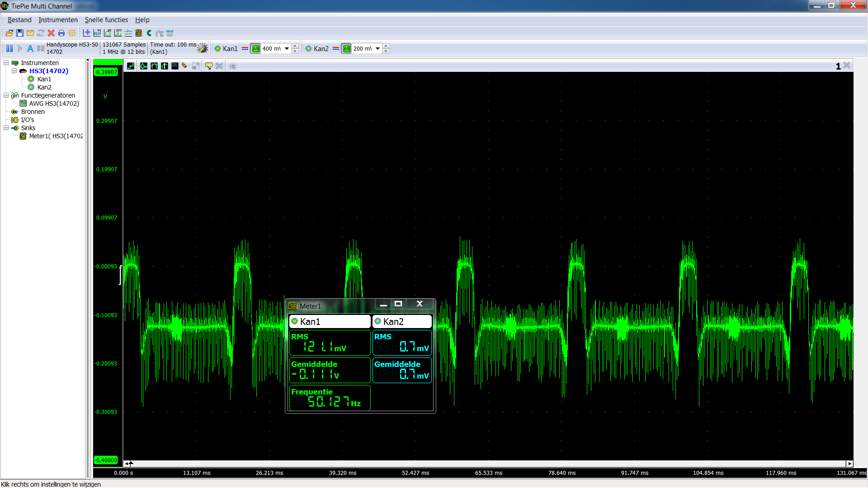The width and height of the screenshot is (868, 488).
Task: Toggle Kan1 channel on/off indicator
Action: [x=217, y=48]
